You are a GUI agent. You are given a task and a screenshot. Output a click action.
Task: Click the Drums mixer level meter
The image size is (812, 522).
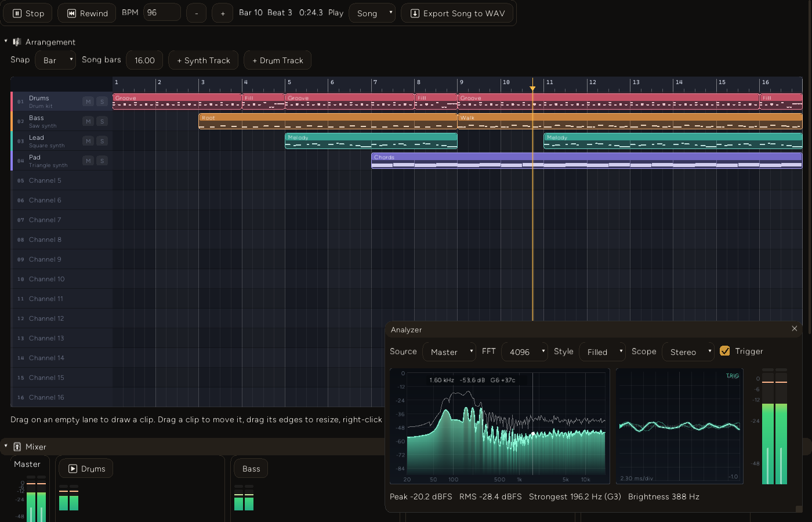click(x=68, y=498)
